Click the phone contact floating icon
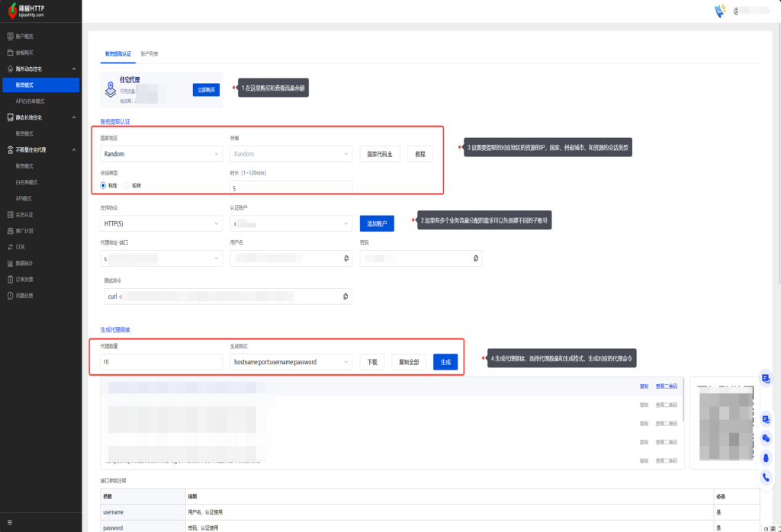781x532 pixels. tap(766, 477)
